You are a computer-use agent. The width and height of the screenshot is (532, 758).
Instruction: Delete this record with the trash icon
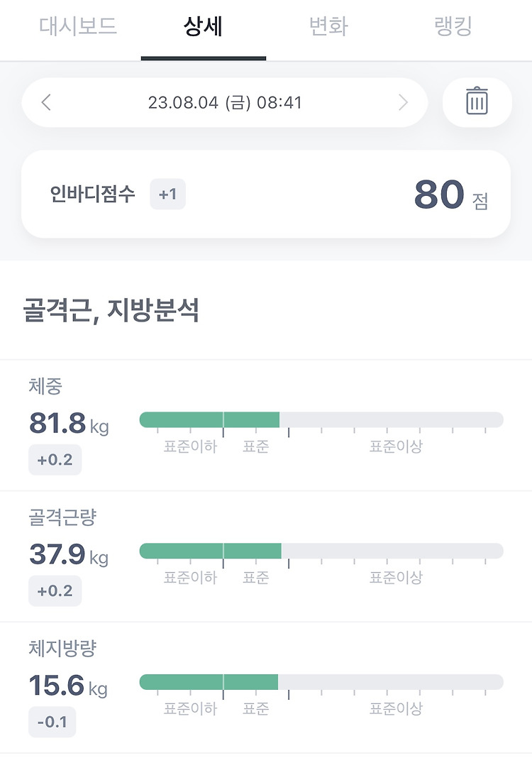[477, 102]
